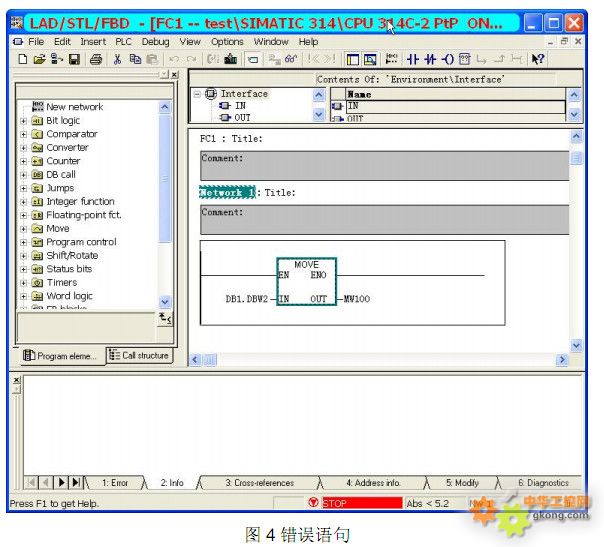
Task: Open the File menu
Action: (36, 42)
